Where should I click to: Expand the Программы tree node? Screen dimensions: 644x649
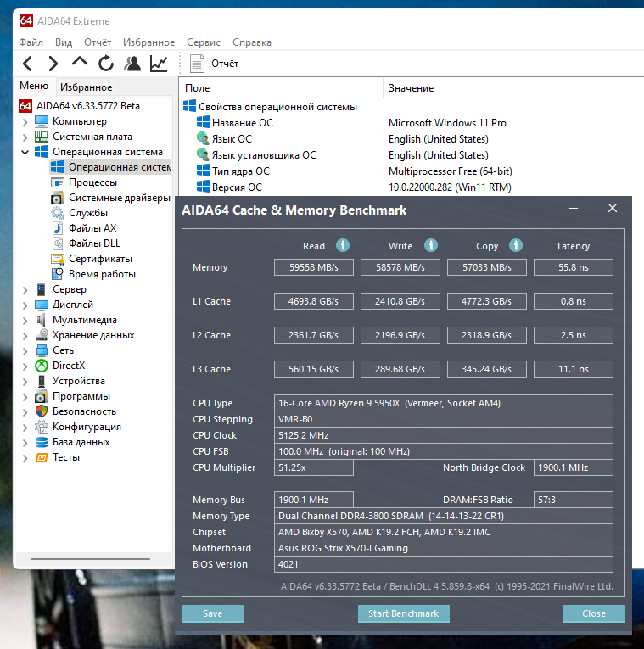pos(25,397)
